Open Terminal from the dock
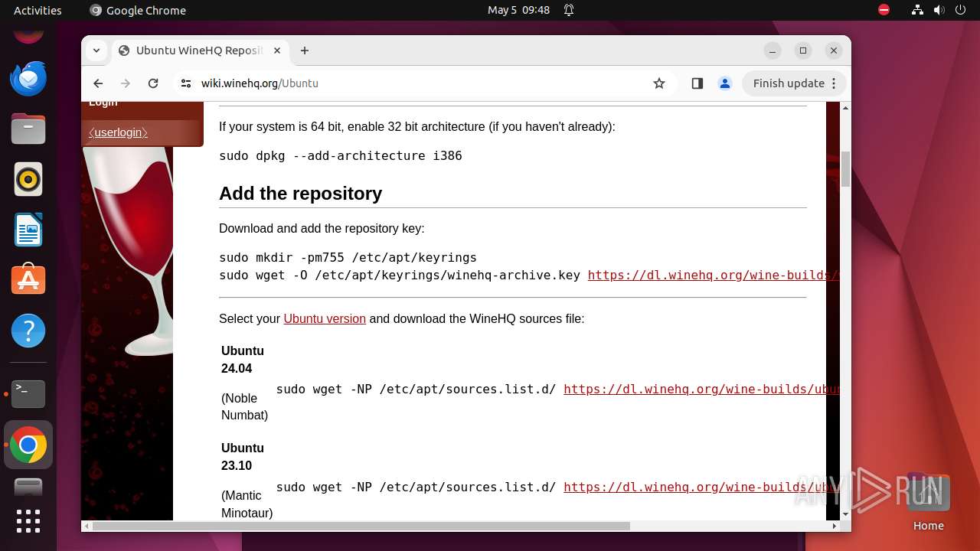980x551 pixels. 28,394
